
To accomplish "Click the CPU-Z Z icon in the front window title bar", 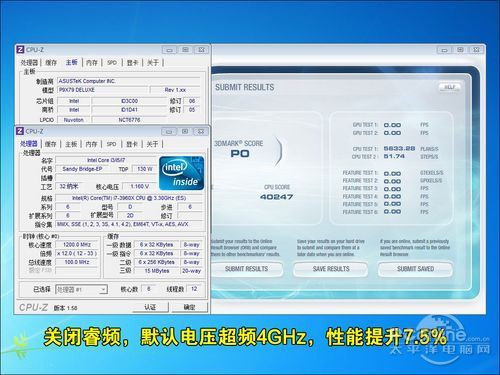I will pos(20,131).
